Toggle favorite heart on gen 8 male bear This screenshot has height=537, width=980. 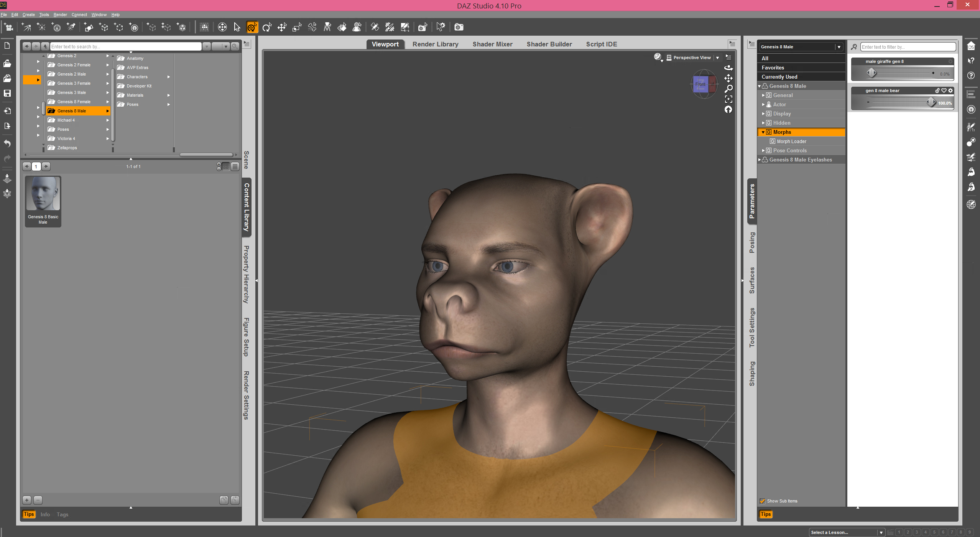pyautogui.click(x=944, y=91)
